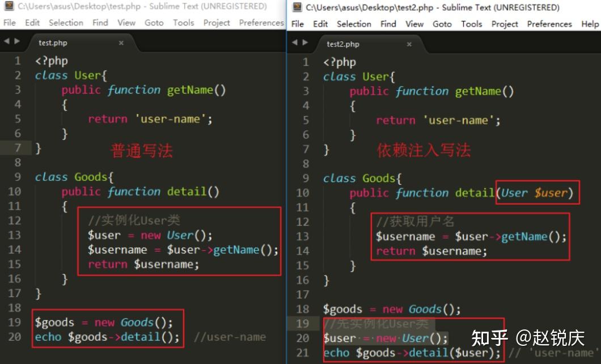Click the forward navigation arrow in test.php window
The width and height of the screenshot is (601, 364).
click(x=16, y=42)
